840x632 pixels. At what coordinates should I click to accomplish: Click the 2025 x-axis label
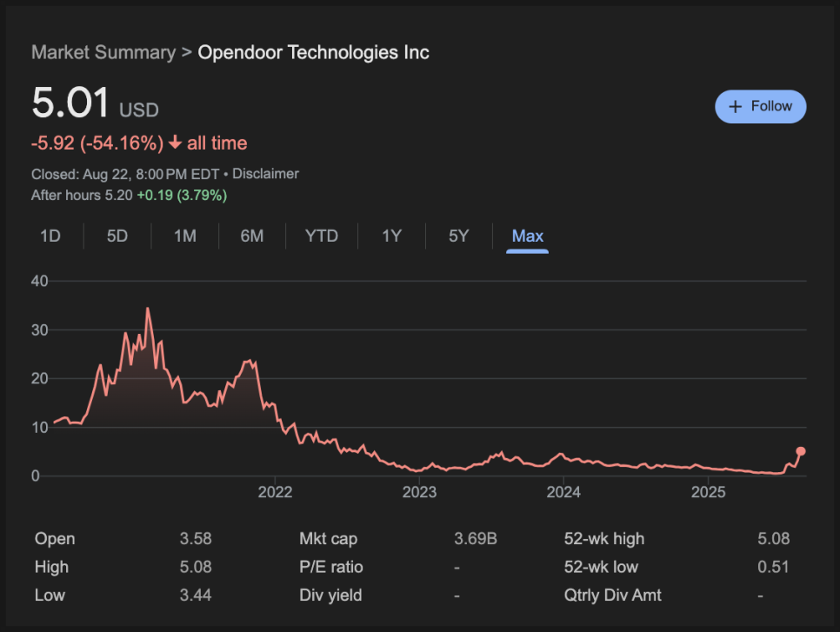708,492
